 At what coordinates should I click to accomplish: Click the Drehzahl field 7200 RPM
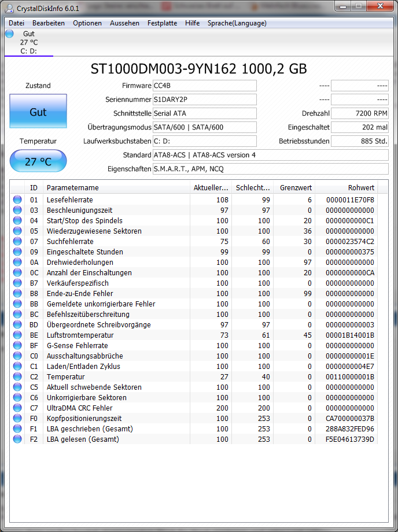360,113
